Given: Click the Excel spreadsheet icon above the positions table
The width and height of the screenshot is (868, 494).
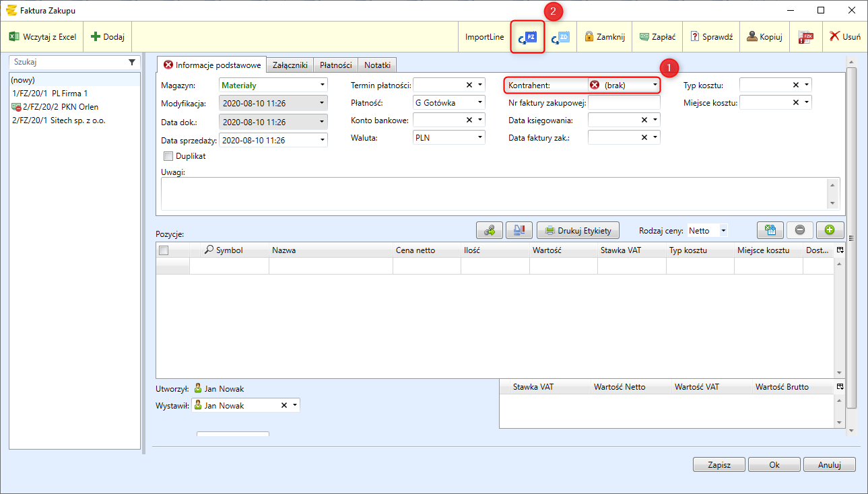Looking at the screenshot, I should [x=770, y=230].
